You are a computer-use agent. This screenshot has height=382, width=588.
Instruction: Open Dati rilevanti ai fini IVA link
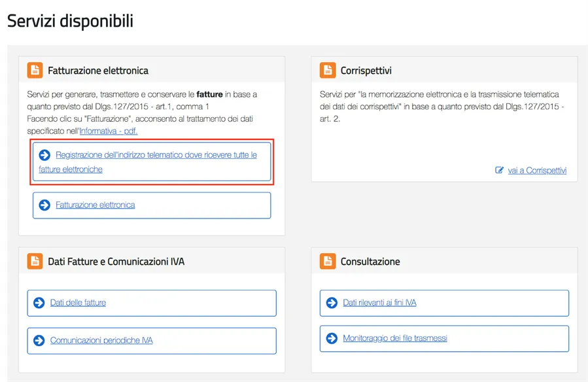[379, 303]
